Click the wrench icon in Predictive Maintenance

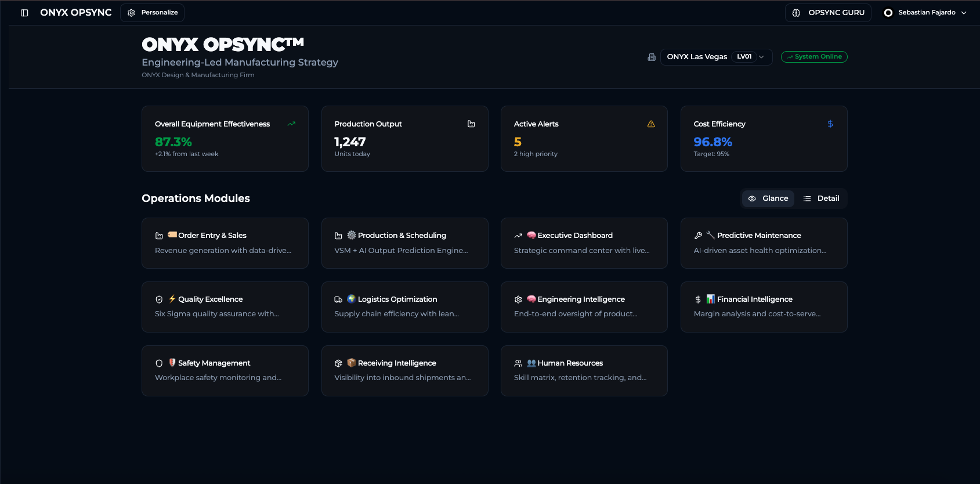click(x=698, y=236)
